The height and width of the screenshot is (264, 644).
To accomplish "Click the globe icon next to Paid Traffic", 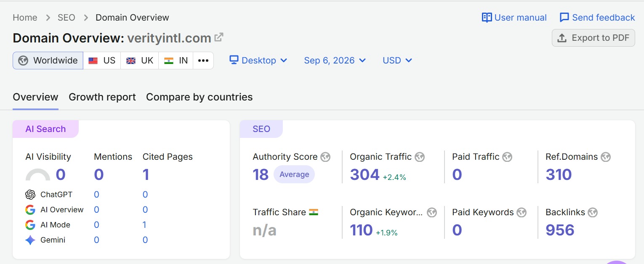I will tap(507, 157).
